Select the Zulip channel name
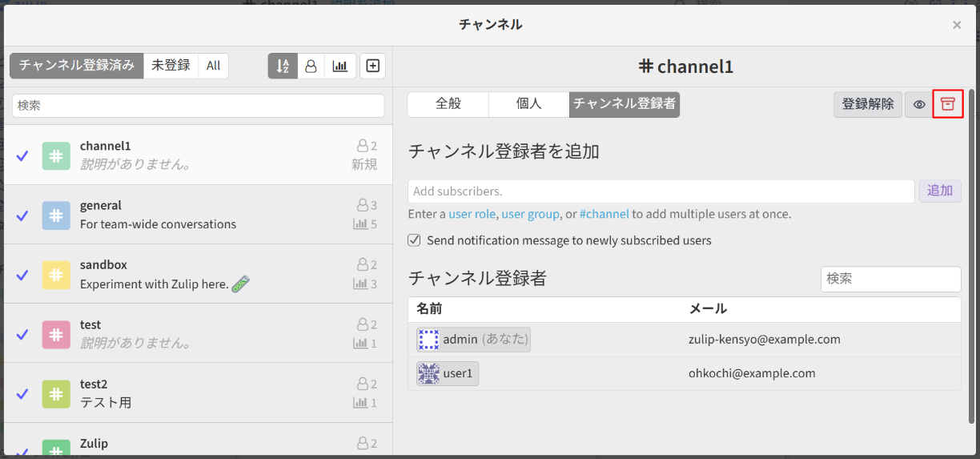 pos(94,444)
